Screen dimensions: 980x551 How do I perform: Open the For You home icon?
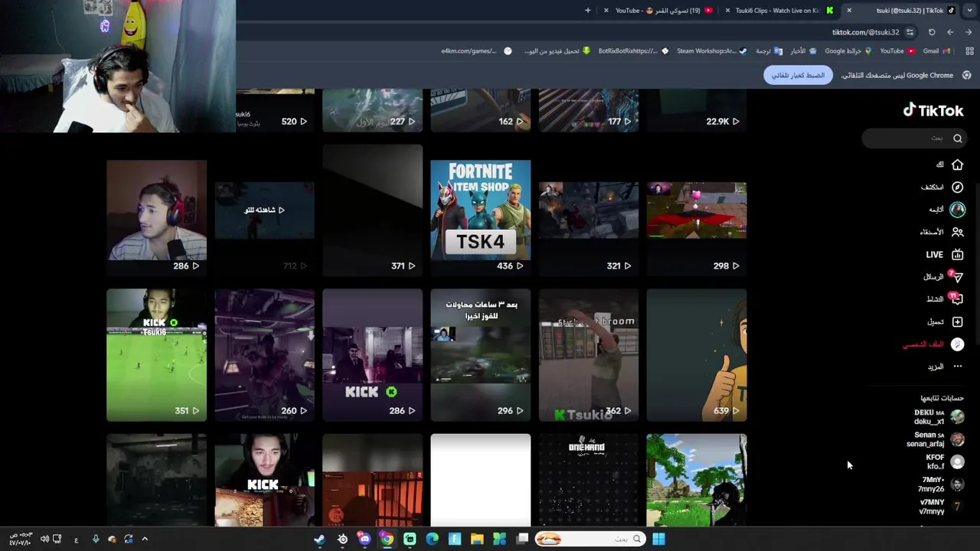pos(957,165)
